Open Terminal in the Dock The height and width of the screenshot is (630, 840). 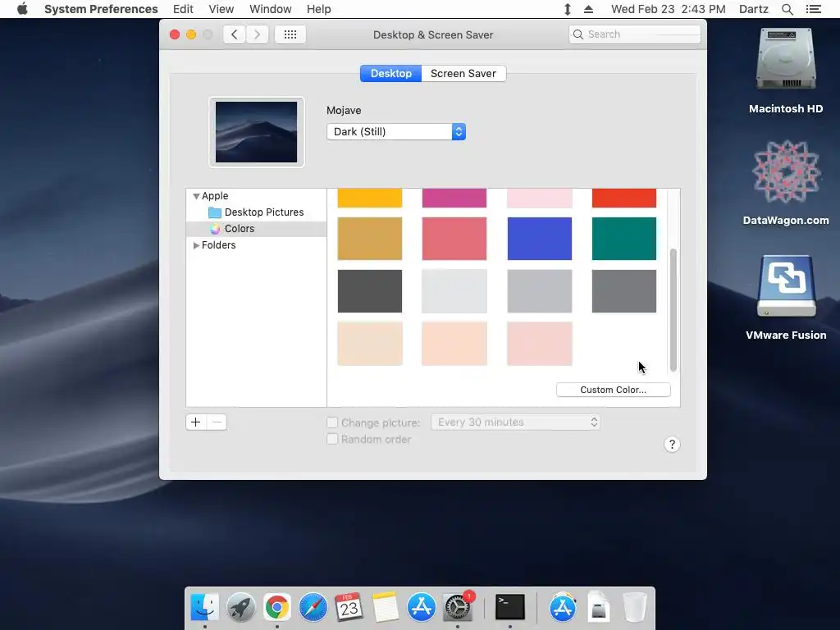tap(510, 608)
